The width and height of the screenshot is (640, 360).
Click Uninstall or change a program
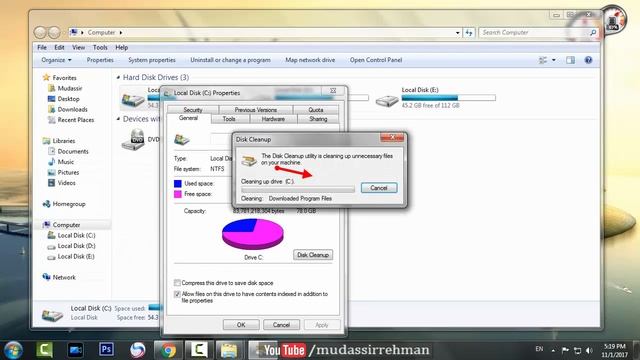230,60
